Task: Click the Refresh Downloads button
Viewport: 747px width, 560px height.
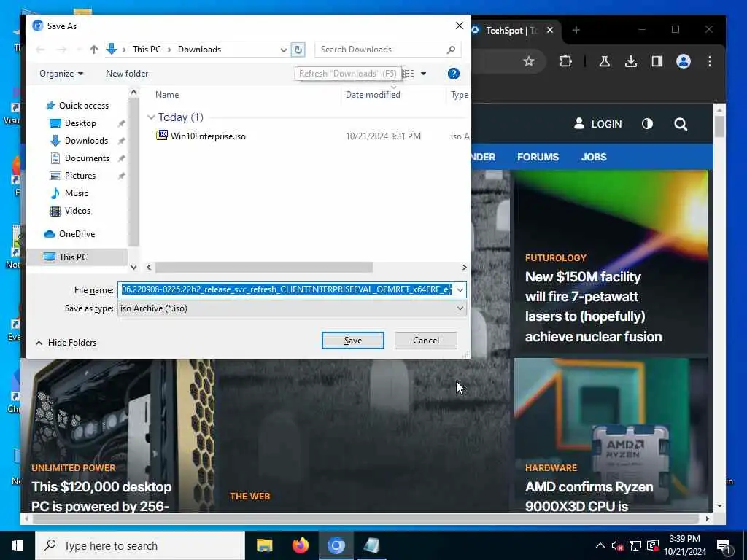Action: point(298,50)
